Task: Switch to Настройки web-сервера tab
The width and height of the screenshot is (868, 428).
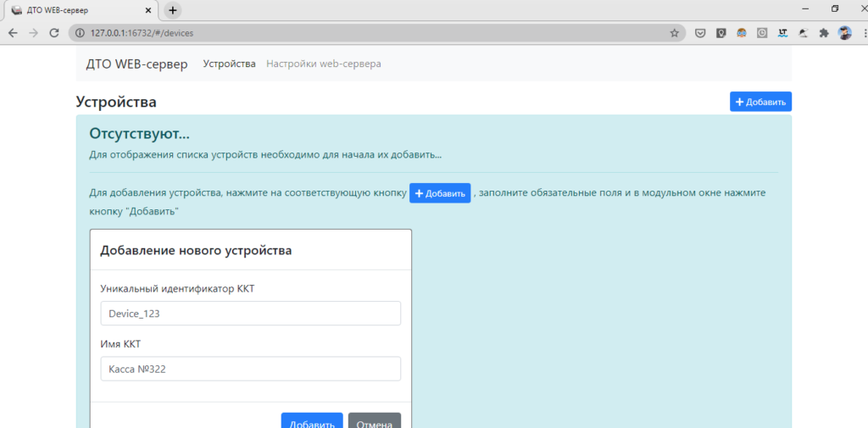Action: (323, 64)
